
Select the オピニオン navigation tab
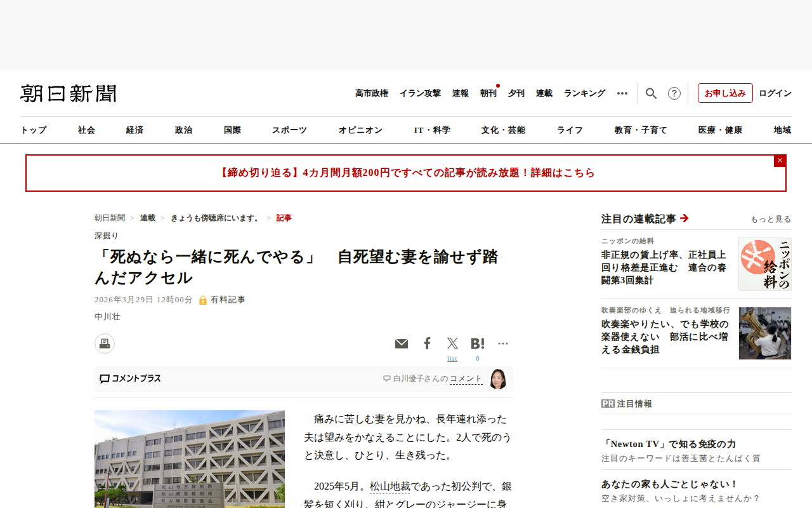(360, 130)
